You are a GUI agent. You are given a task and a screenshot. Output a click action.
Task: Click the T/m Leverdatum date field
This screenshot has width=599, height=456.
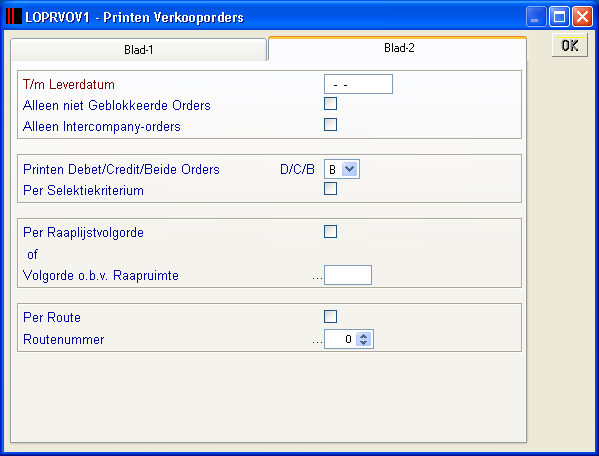point(358,84)
